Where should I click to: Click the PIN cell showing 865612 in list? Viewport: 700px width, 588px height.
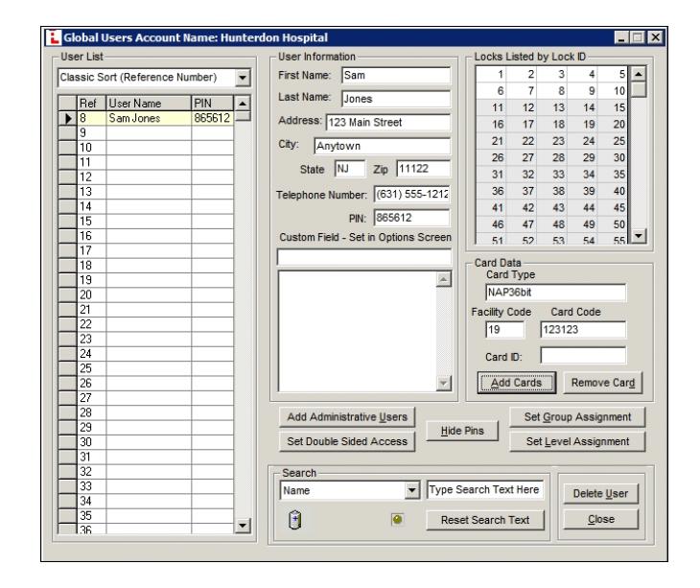(x=212, y=118)
